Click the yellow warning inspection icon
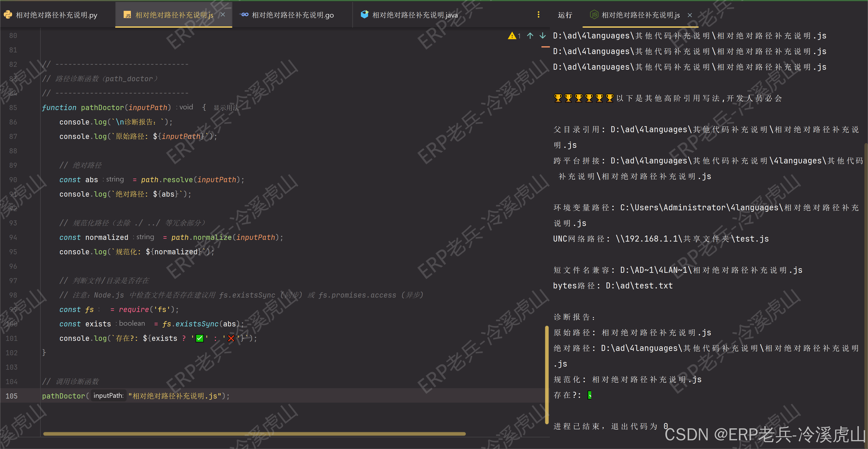The width and height of the screenshot is (868, 449). pos(512,35)
